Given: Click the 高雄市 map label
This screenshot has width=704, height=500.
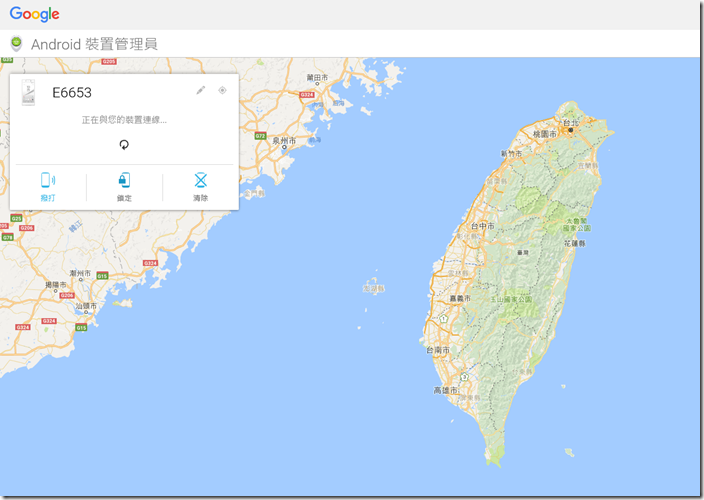Looking at the screenshot, I should point(446,390).
